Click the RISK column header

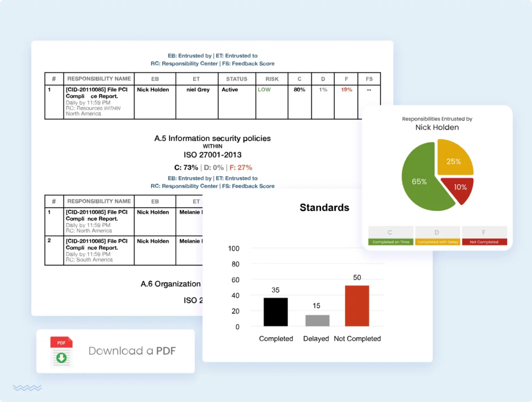point(272,79)
